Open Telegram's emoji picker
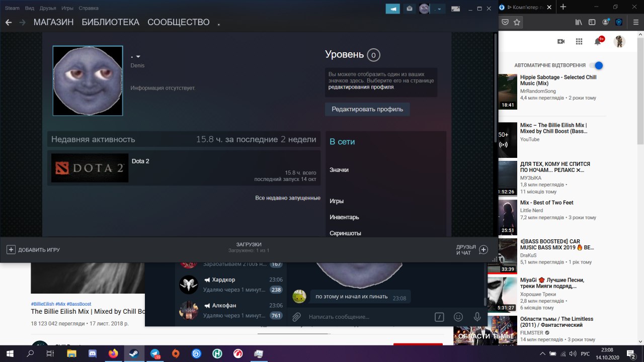The height and width of the screenshot is (362, 644). coord(458,317)
